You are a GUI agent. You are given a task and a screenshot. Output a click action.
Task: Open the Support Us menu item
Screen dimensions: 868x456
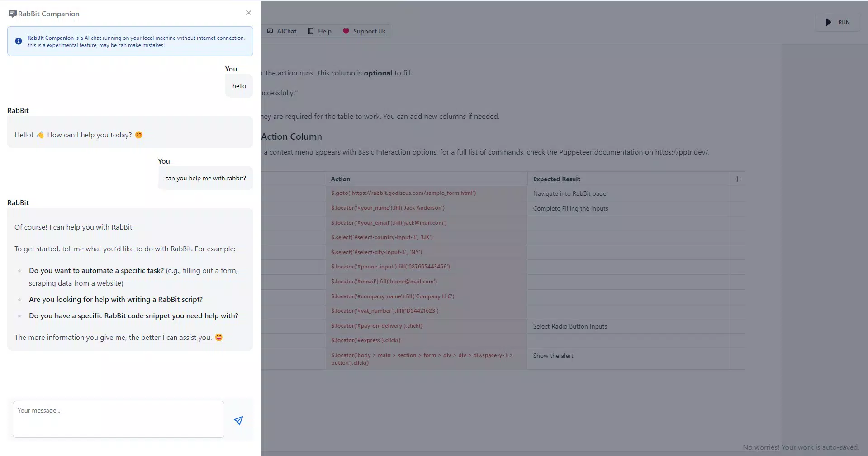364,31
